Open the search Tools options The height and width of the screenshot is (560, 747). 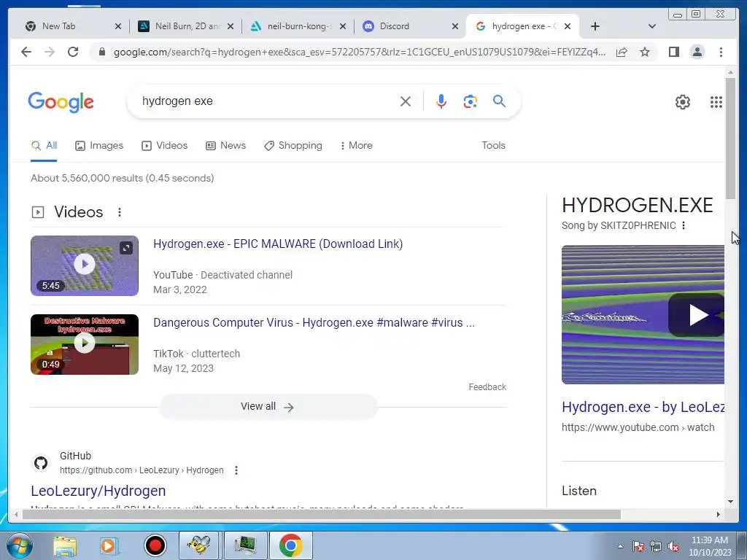pos(493,146)
